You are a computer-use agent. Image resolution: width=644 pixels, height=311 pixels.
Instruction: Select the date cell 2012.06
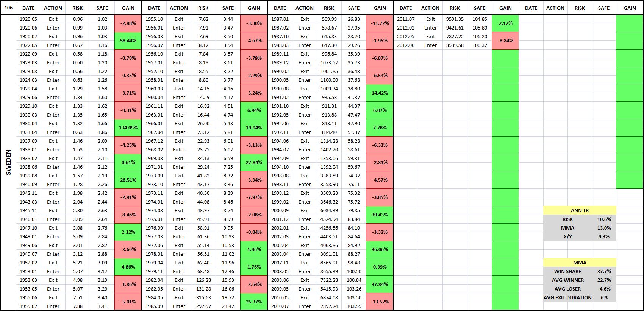click(x=406, y=45)
